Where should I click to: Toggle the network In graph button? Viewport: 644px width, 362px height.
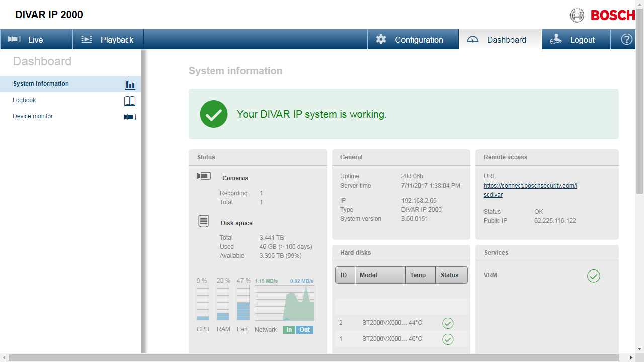[289, 330]
